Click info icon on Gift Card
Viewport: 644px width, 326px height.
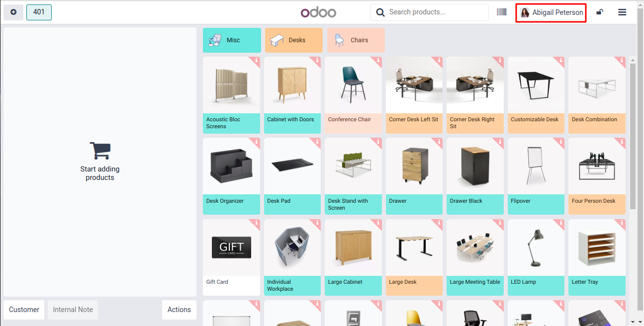[x=256, y=223]
